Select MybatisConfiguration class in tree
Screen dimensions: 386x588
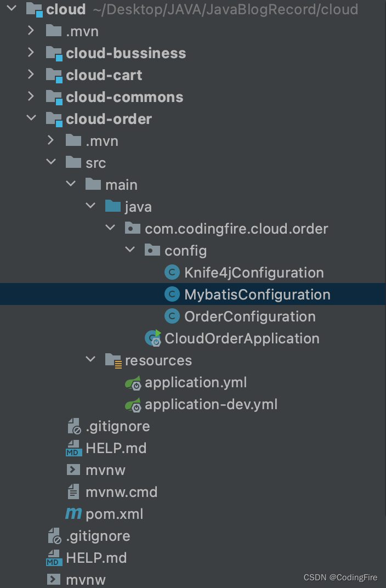point(257,295)
